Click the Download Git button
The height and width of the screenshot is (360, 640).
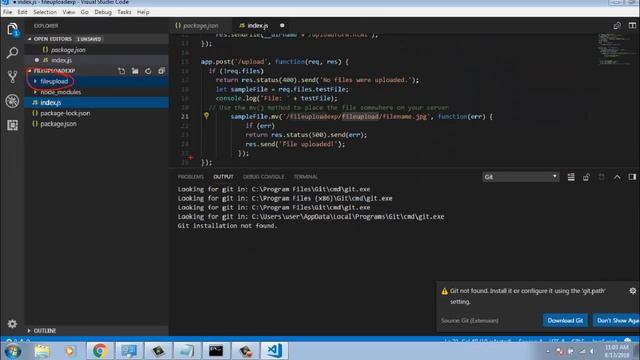pyautogui.click(x=565, y=320)
